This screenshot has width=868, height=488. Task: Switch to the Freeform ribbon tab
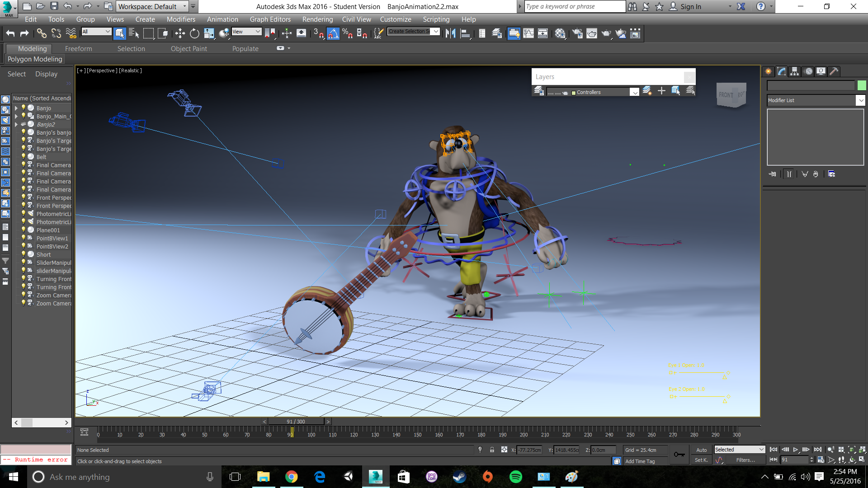[78, 49]
